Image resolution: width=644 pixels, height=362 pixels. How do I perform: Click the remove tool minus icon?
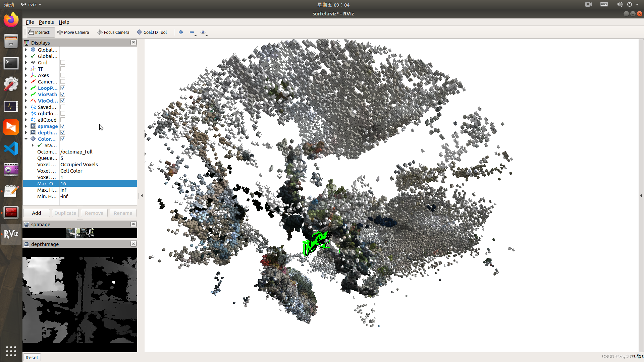pyautogui.click(x=192, y=32)
